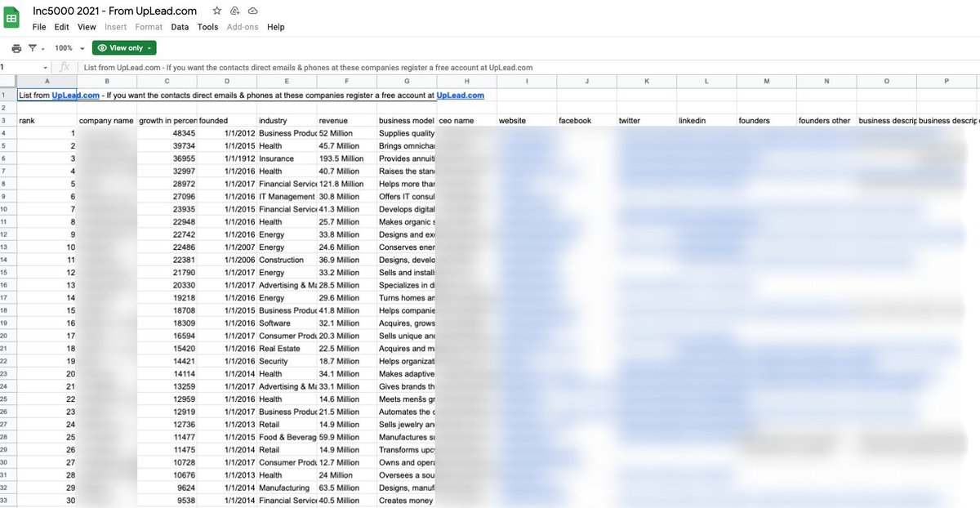Click the 'business model' header cell
This screenshot has height=508, width=980.
pos(407,120)
